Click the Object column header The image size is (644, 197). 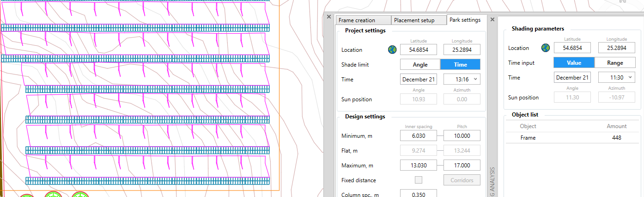[528, 126]
